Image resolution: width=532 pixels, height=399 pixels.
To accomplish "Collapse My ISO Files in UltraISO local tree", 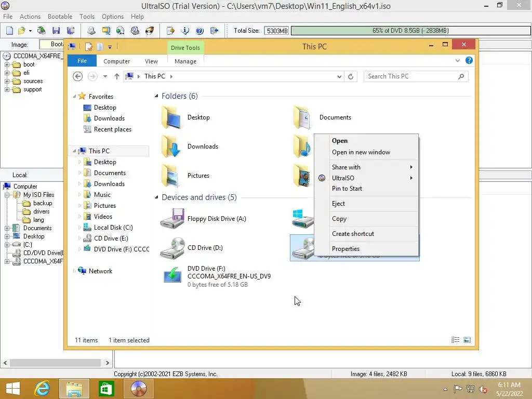I will (x=7, y=195).
